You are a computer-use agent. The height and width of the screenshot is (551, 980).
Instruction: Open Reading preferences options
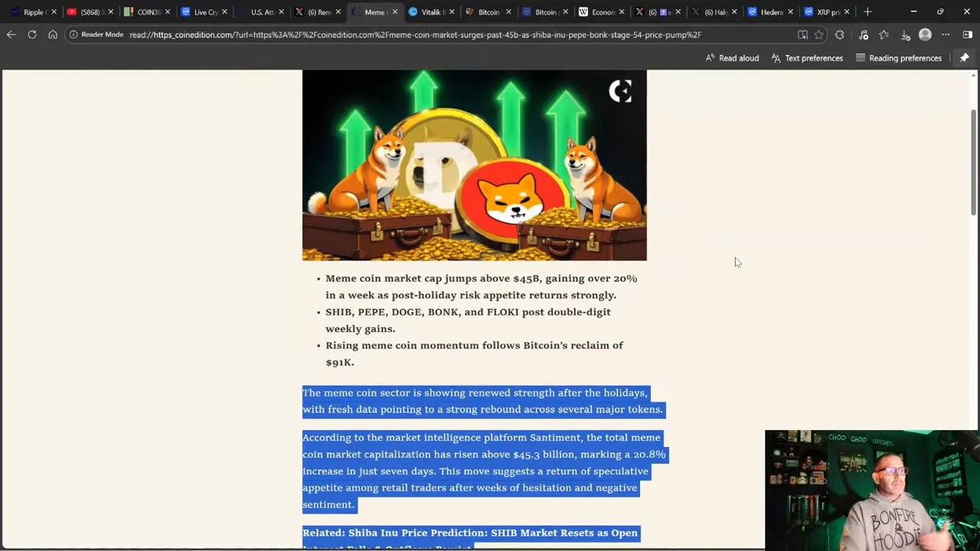point(898,57)
